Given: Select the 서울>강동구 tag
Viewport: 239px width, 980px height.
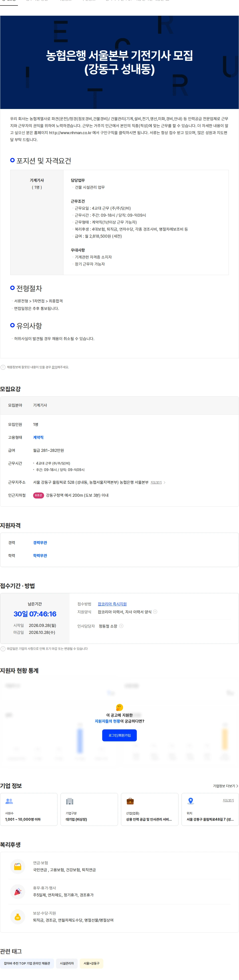Looking at the screenshot, I should (x=91, y=964).
